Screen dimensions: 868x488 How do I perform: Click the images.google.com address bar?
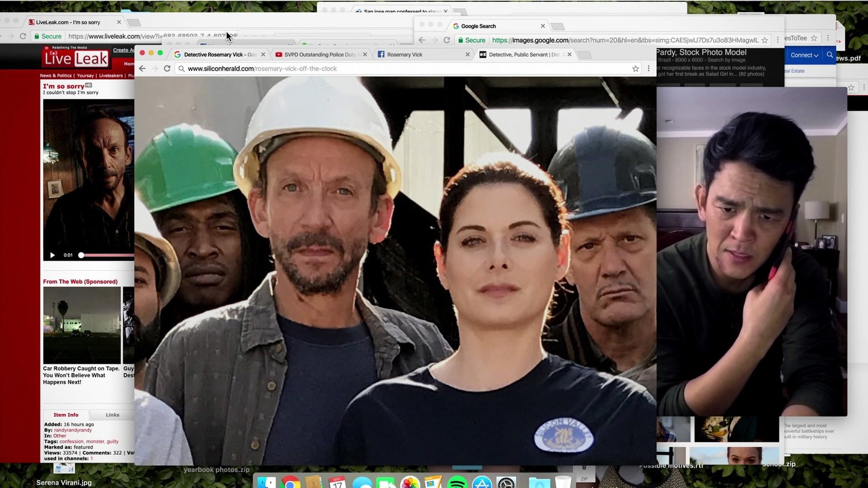613,40
